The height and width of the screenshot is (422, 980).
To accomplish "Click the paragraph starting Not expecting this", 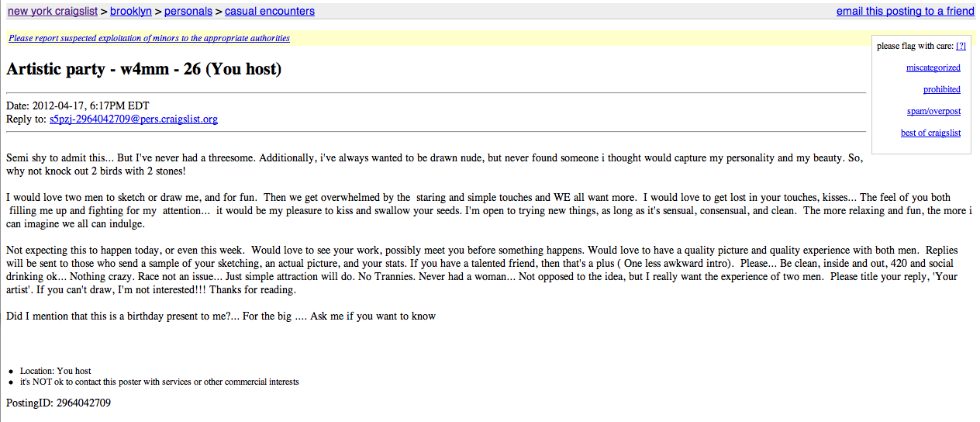I will 482,270.
